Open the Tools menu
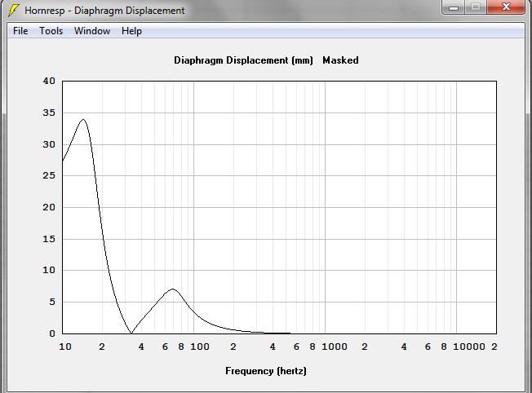 pos(51,31)
